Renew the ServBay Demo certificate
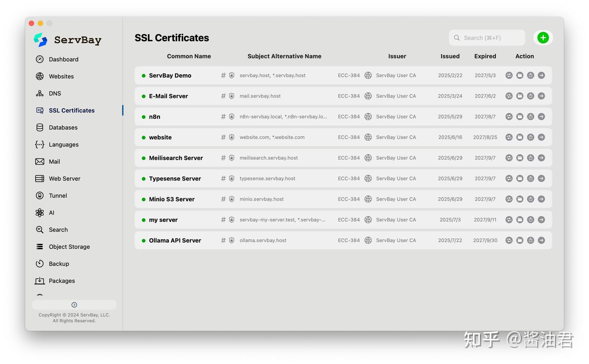 (x=509, y=75)
